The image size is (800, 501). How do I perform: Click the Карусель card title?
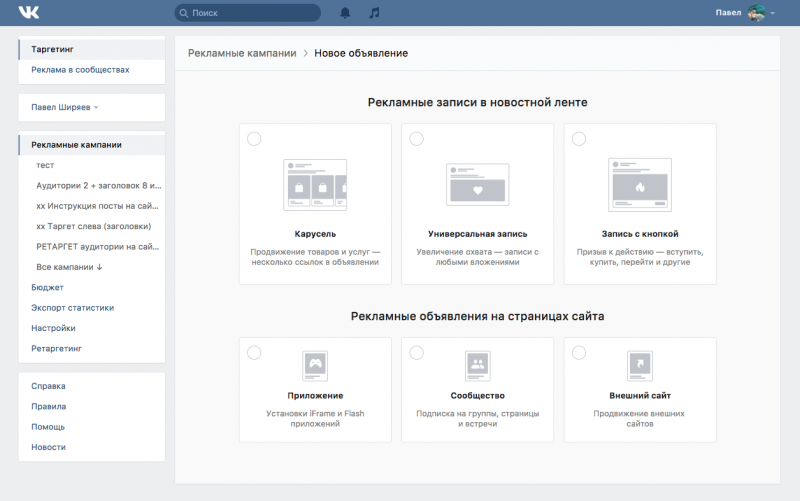coord(315,234)
